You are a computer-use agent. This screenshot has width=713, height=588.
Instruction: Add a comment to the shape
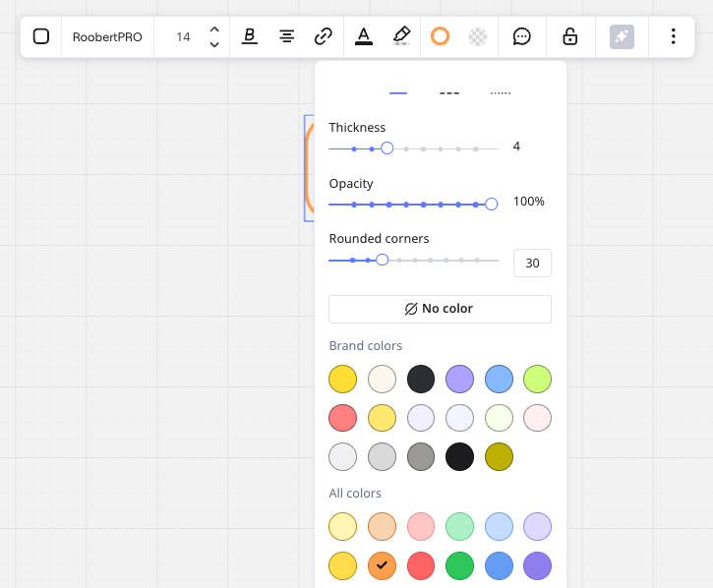[x=522, y=36]
